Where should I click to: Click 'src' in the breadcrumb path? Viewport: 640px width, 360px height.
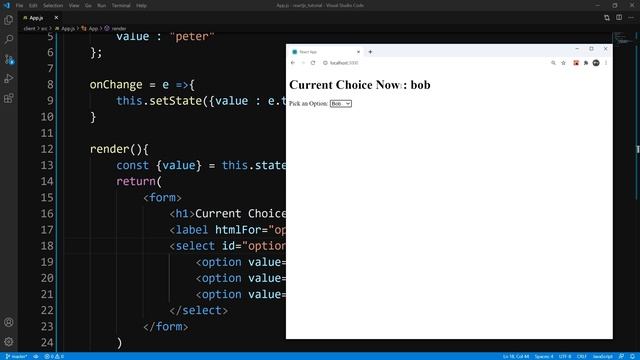click(x=44, y=29)
